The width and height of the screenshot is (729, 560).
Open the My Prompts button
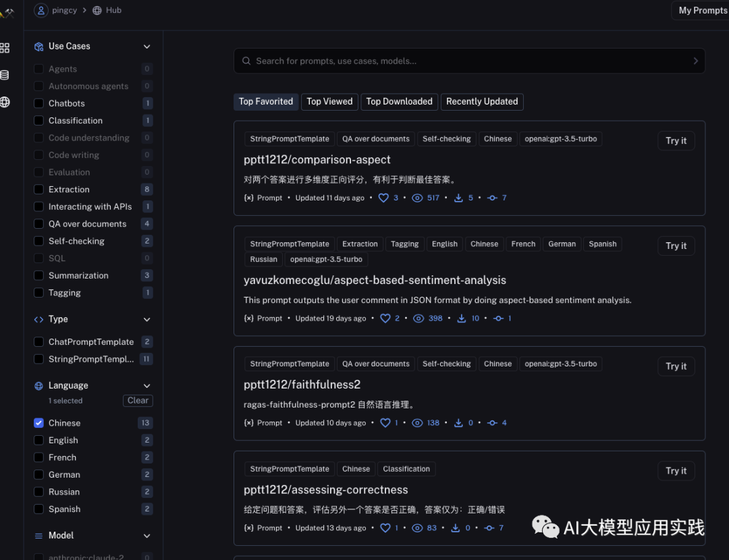tap(701, 10)
